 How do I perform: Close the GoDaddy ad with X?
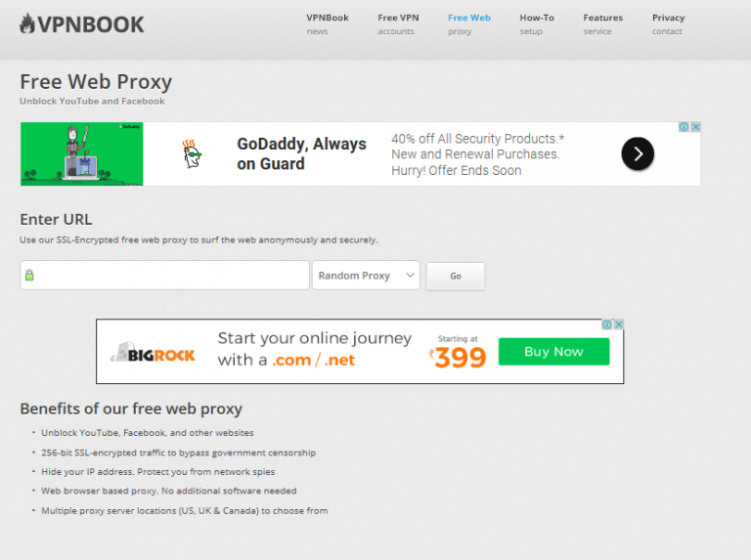coord(696,127)
